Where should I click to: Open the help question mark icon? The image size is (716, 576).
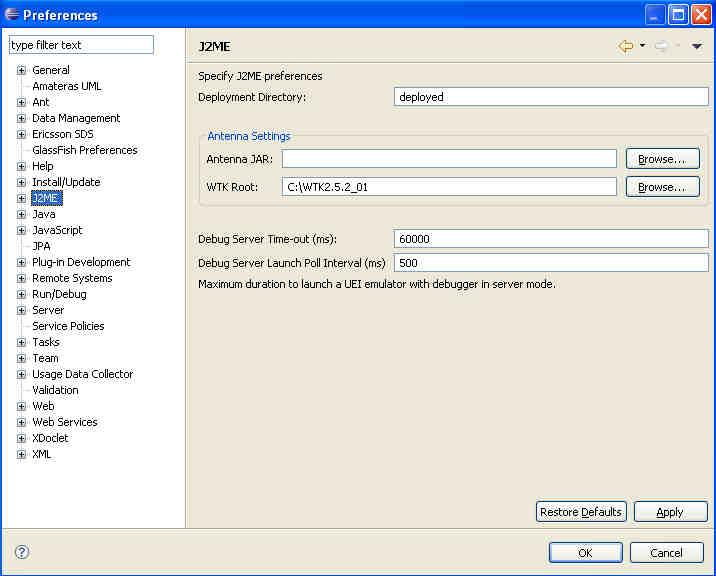pos(22,552)
